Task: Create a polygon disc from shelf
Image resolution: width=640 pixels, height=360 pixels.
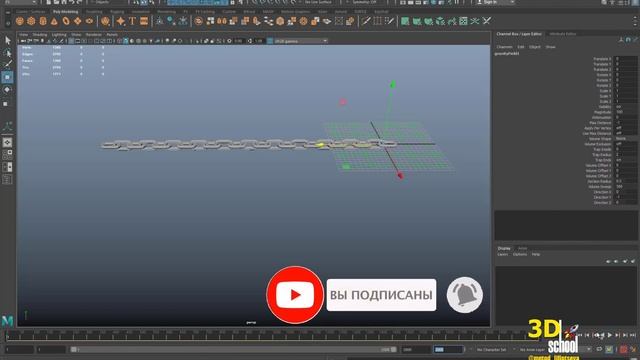Action: pyautogui.click(x=89, y=21)
